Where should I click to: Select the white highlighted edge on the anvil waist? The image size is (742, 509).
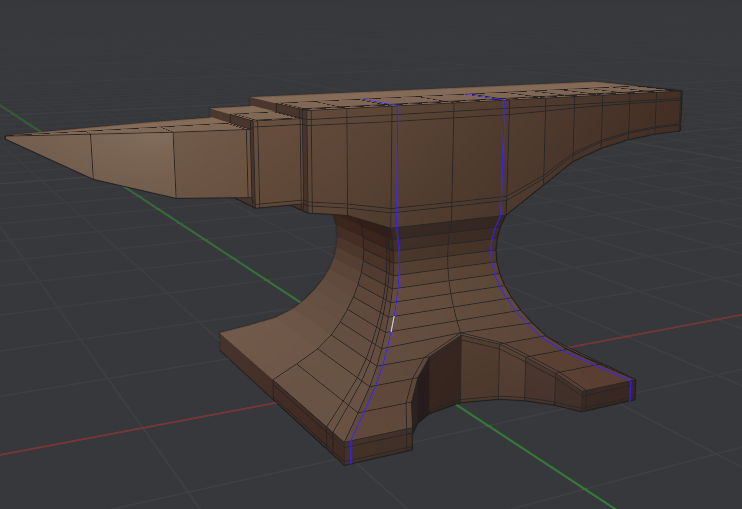tap(393, 324)
